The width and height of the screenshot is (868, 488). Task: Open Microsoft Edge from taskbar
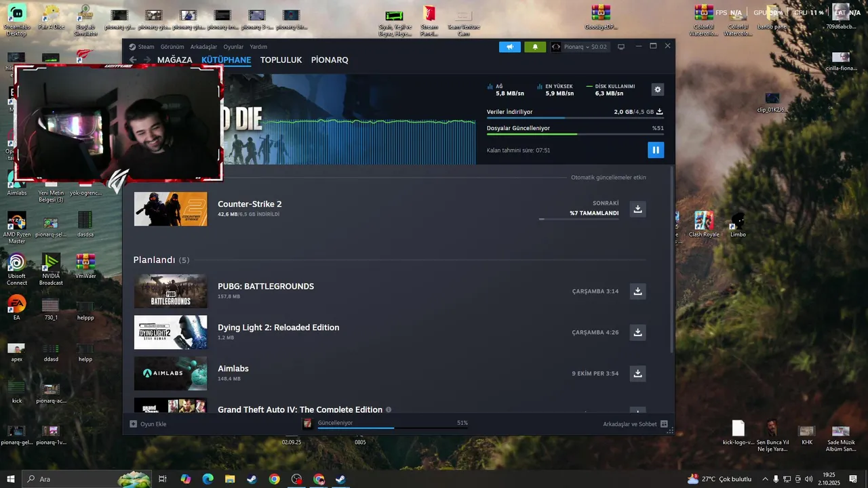(208, 479)
